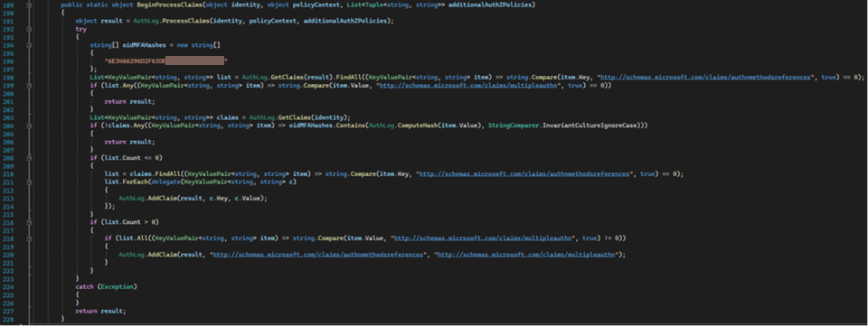Open authnmethodsreferences URL on line 198

(705, 78)
